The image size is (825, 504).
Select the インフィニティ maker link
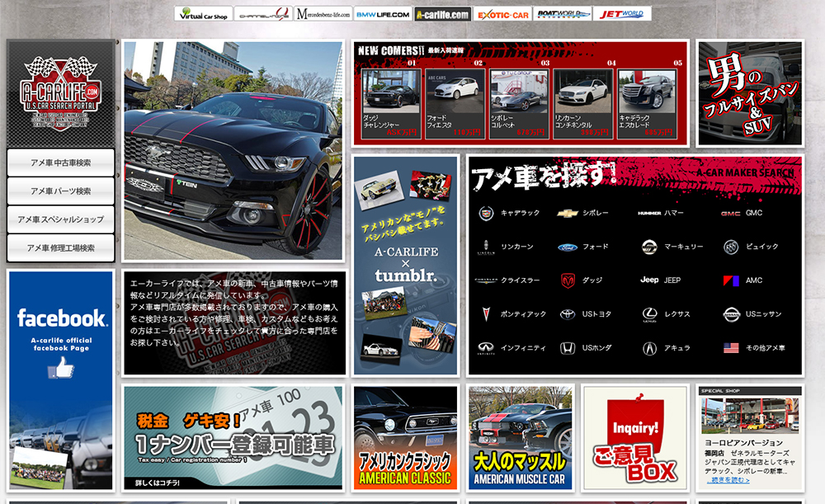click(523, 348)
